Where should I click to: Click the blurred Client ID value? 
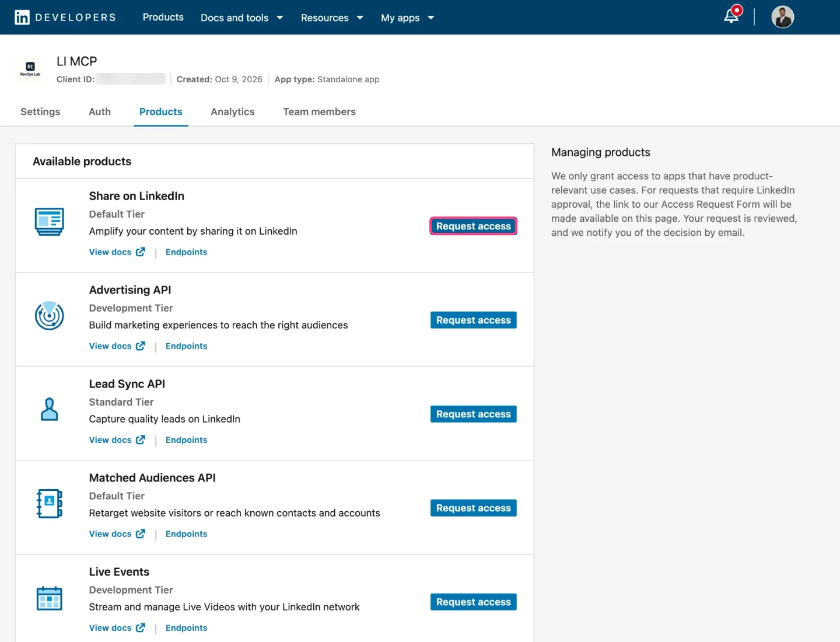point(131,79)
